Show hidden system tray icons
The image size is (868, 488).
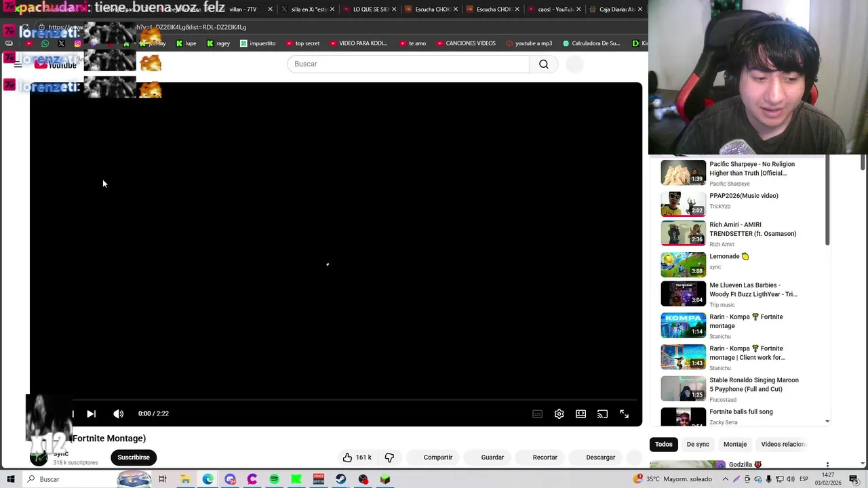(726, 479)
